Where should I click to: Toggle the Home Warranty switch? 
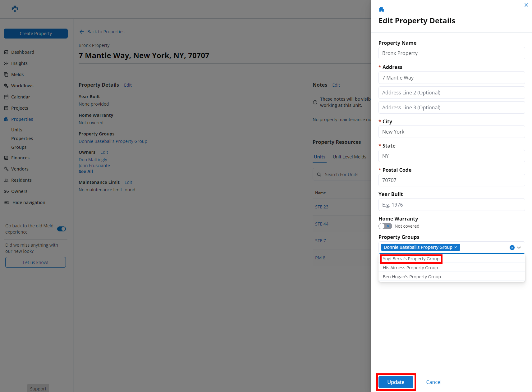coord(385,226)
